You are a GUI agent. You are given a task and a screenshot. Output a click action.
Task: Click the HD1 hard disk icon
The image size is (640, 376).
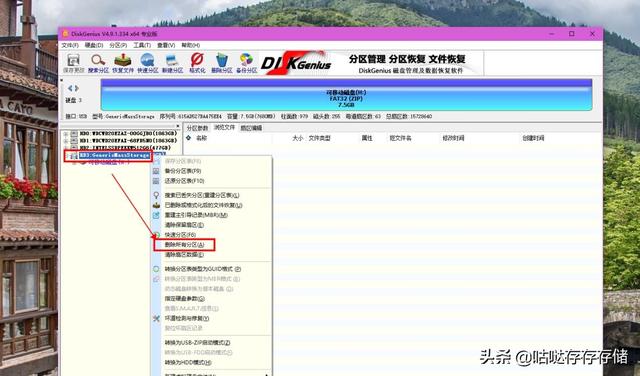pos(74,140)
